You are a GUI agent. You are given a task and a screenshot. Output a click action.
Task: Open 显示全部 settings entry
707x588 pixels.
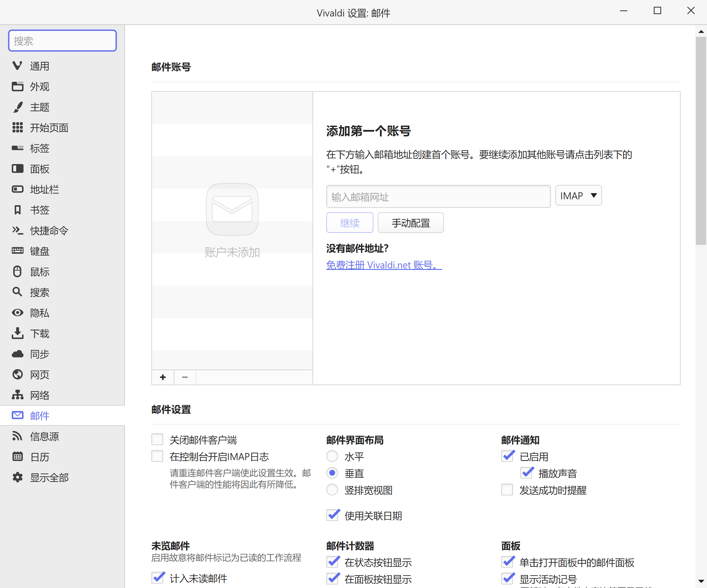click(x=49, y=477)
